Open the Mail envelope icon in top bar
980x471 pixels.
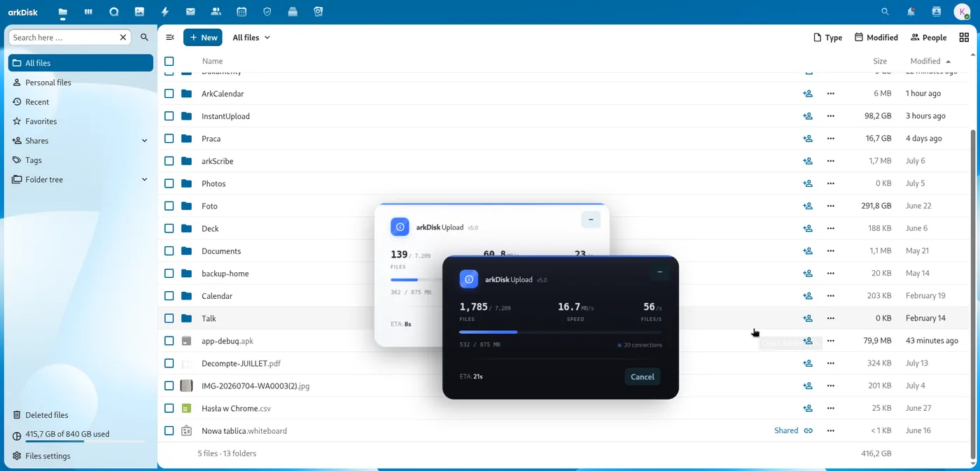pos(190,12)
